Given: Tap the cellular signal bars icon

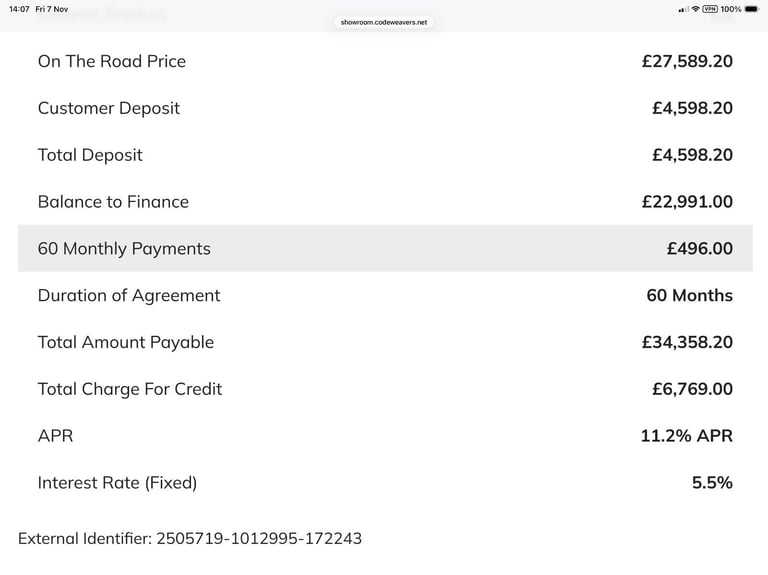Looking at the screenshot, I should (683, 9).
